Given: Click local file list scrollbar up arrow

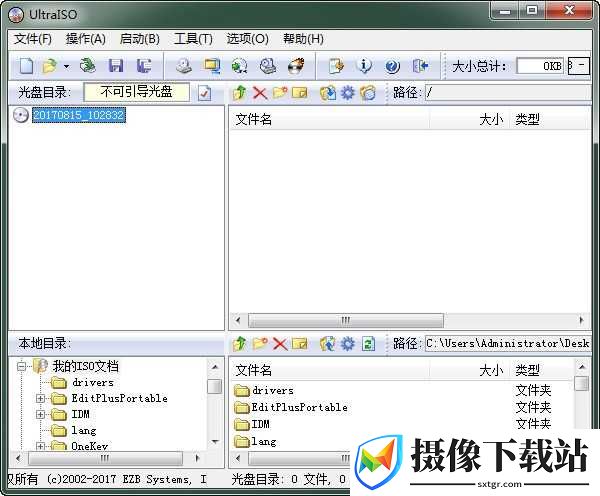Looking at the screenshot, I should [x=582, y=367].
